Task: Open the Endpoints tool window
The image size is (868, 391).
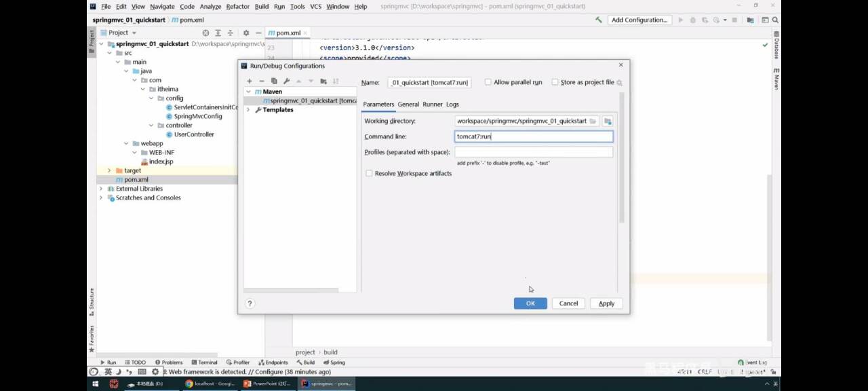Action: [x=273, y=362]
